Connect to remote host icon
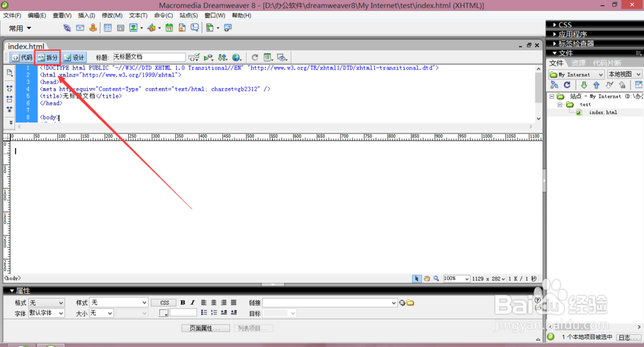This screenshot has height=347, width=644. click(x=554, y=85)
